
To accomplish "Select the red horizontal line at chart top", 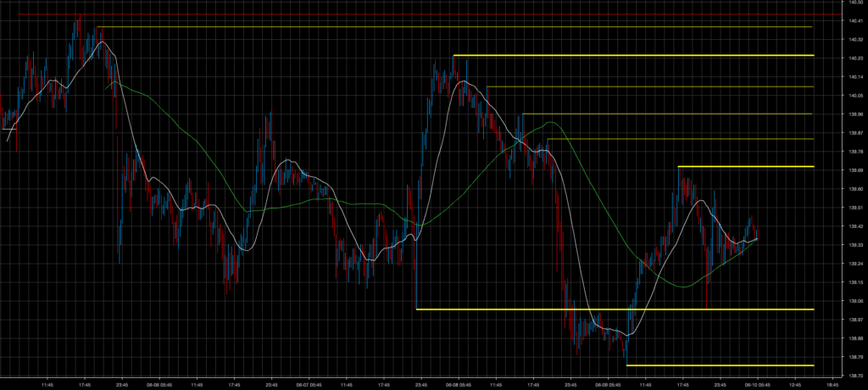I will [x=424, y=14].
